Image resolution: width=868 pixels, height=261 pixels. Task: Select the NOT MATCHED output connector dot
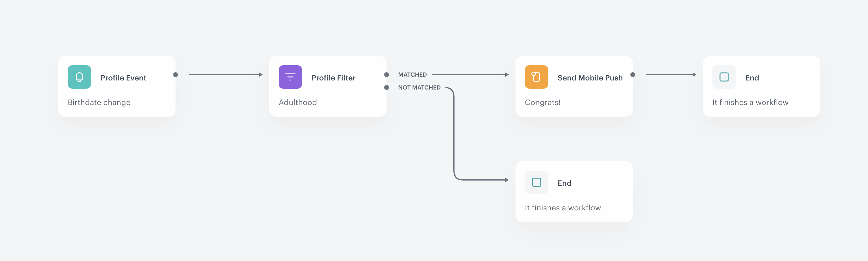pos(387,87)
